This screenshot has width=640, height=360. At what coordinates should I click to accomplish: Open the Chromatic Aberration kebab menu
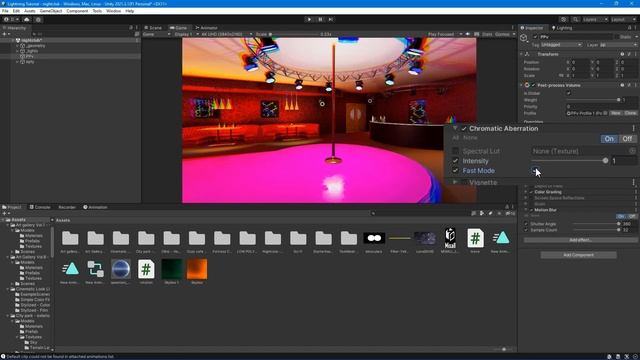tap(633, 128)
